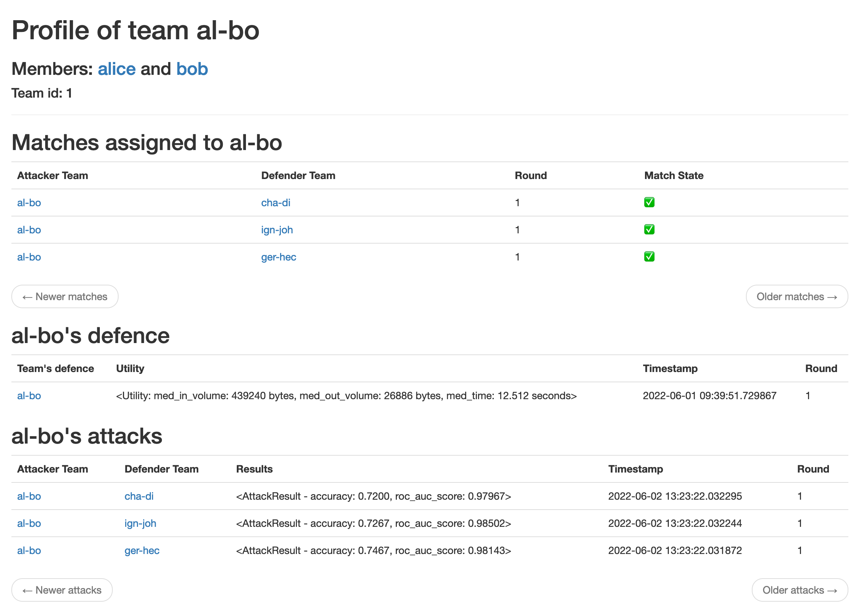Open ger-hec defender link in matches table
Viewport: 859px width, 616px height.
click(278, 257)
